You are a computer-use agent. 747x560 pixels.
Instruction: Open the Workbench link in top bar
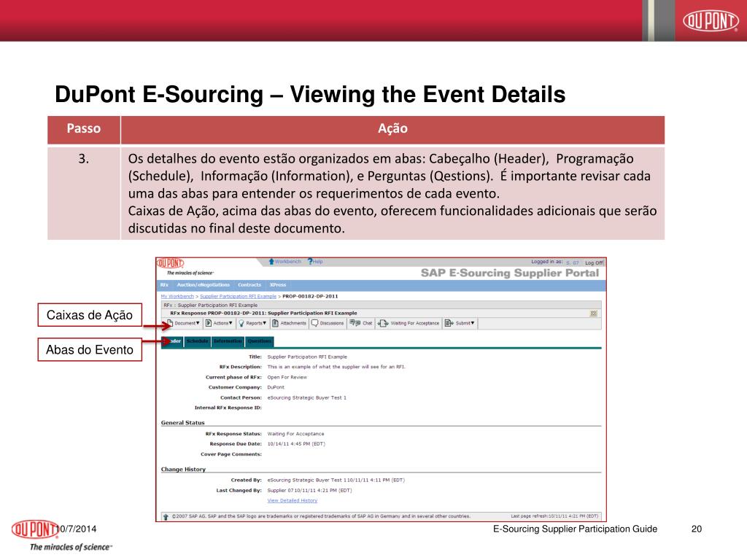[285, 262]
